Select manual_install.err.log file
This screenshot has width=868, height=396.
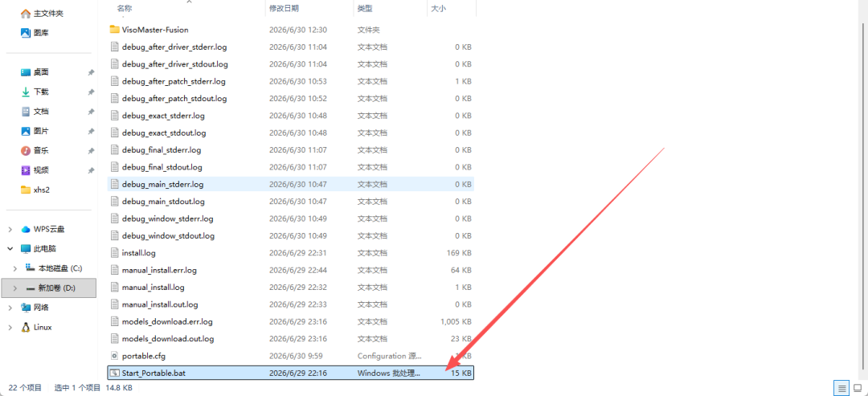291,270
